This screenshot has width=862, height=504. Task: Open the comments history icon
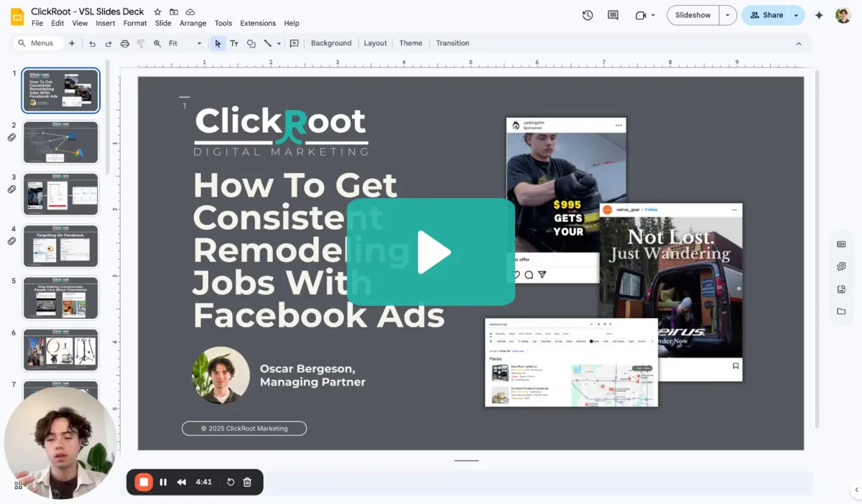tap(613, 15)
